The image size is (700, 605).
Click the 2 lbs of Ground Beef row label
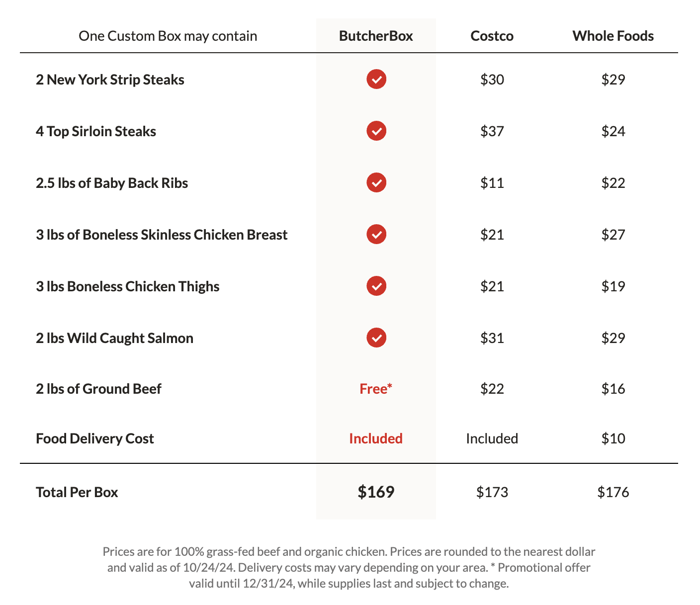[98, 389]
